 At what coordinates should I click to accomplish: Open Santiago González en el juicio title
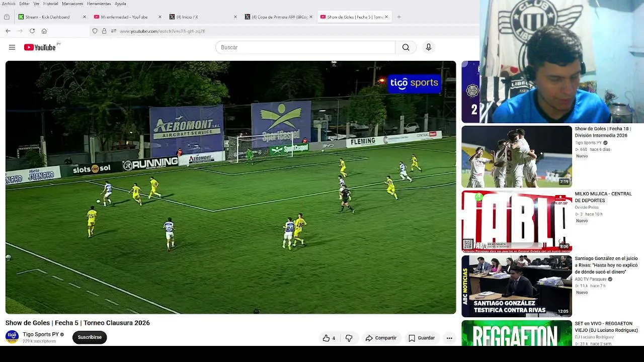[x=606, y=265]
